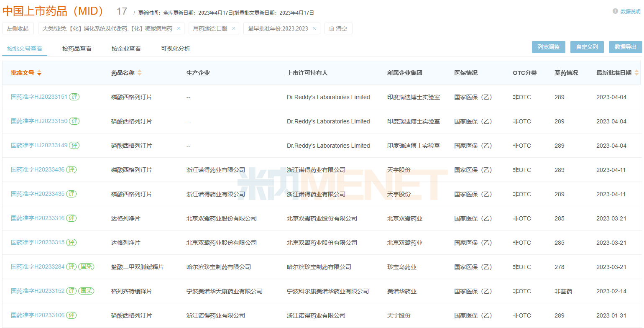
Task: Click the 清空 trash button
Action: (x=338, y=28)
